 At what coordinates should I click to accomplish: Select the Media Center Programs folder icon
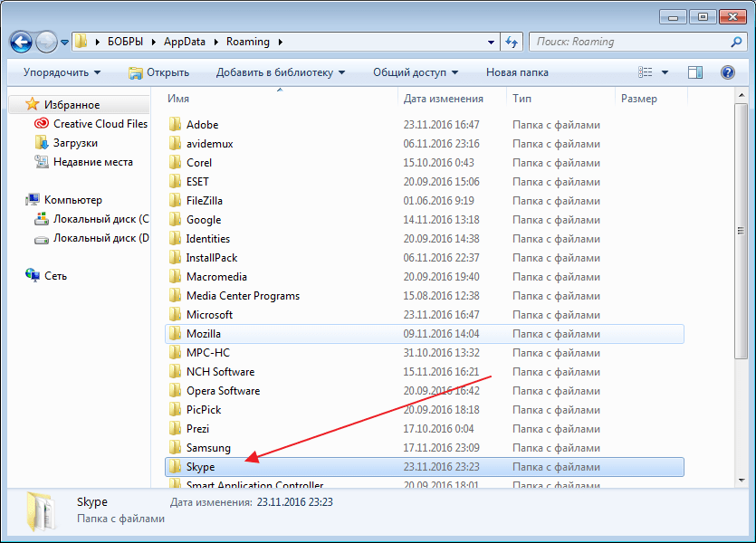click(x=175, y=296)
